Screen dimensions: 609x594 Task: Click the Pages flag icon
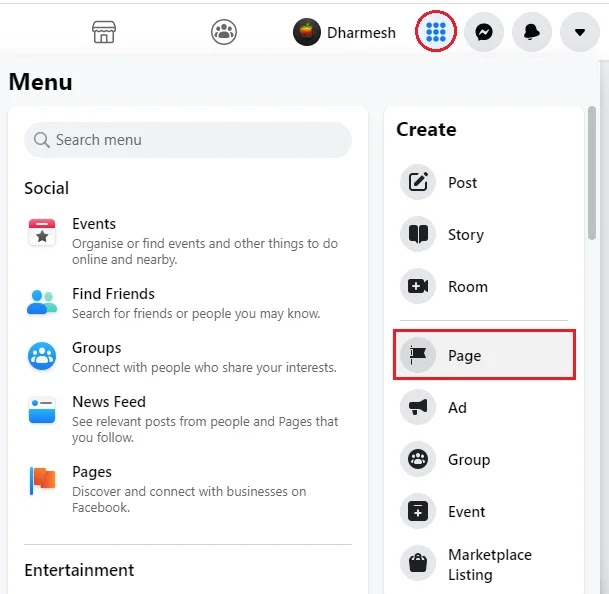[x=42, y=481]
